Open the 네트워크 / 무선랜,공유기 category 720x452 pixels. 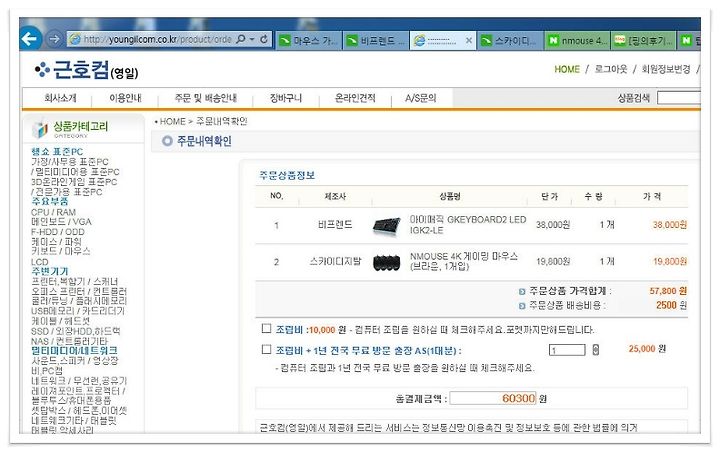[79, 381]
